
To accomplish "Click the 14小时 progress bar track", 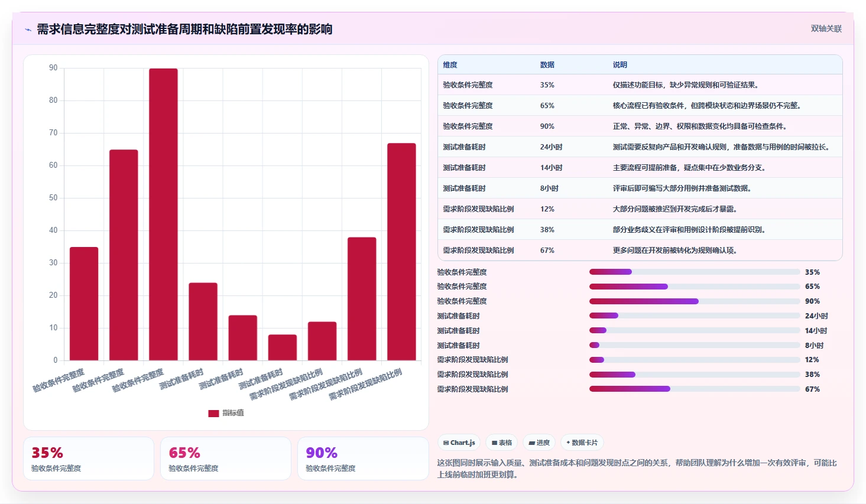I will pos(695,330).
